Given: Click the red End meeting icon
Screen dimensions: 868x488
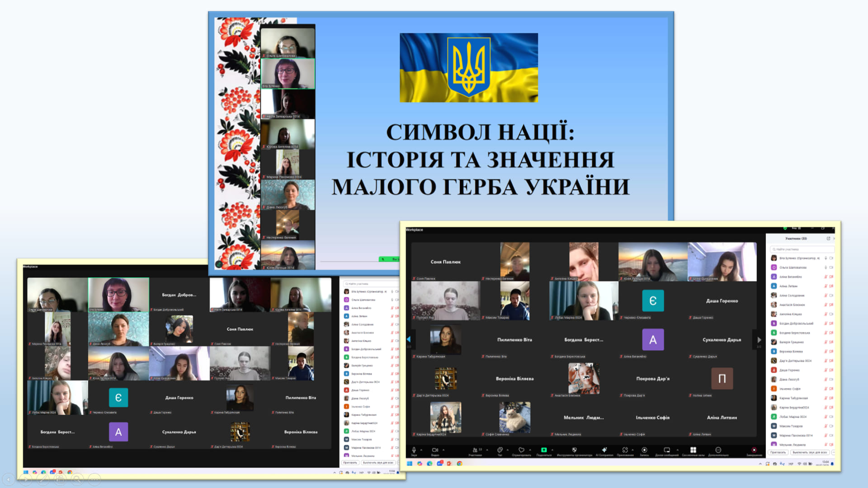Looking at the screenshot, I should pos(754,450).
